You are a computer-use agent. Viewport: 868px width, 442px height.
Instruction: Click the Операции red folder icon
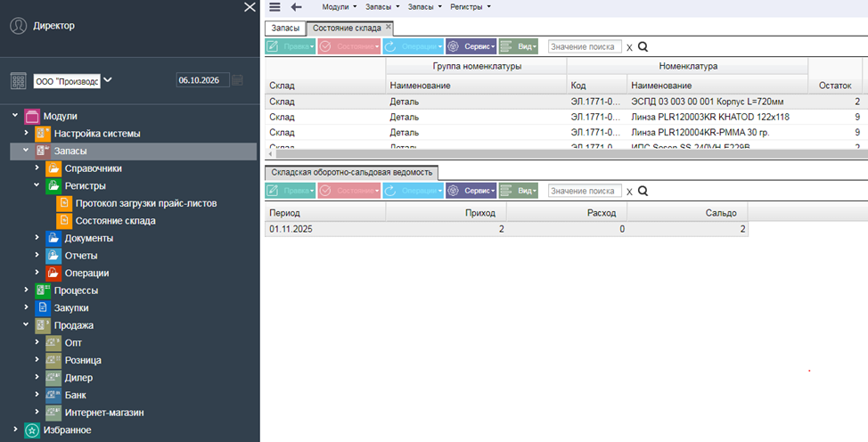click(53, 273)
